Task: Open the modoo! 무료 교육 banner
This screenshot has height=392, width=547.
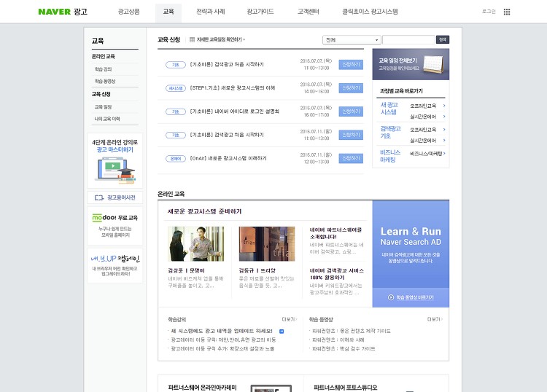Action: 115,226
